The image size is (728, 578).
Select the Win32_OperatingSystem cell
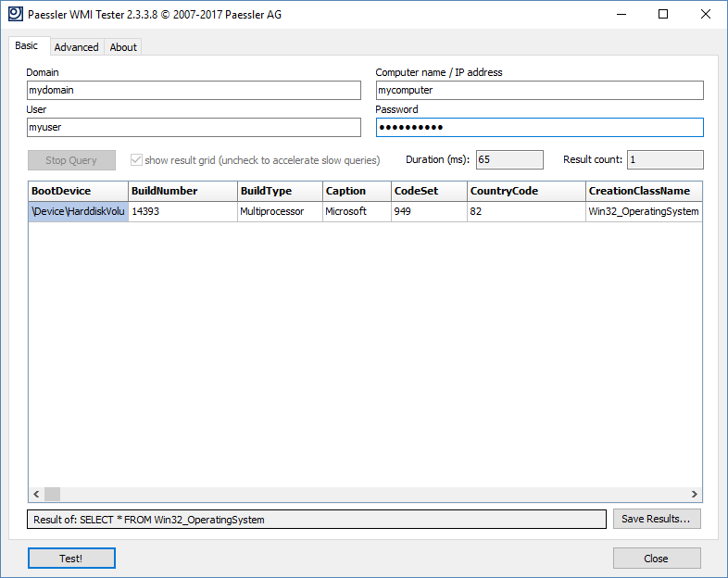[644, 212]
